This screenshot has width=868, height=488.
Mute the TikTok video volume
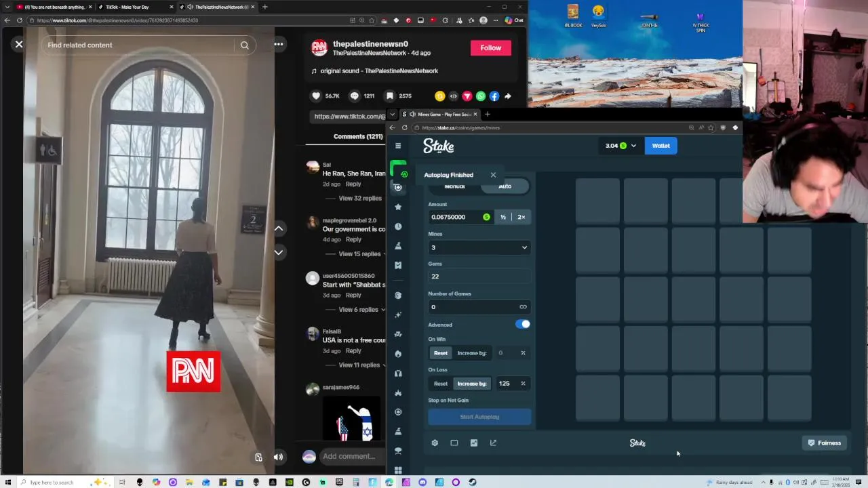[x=278, y=457]
